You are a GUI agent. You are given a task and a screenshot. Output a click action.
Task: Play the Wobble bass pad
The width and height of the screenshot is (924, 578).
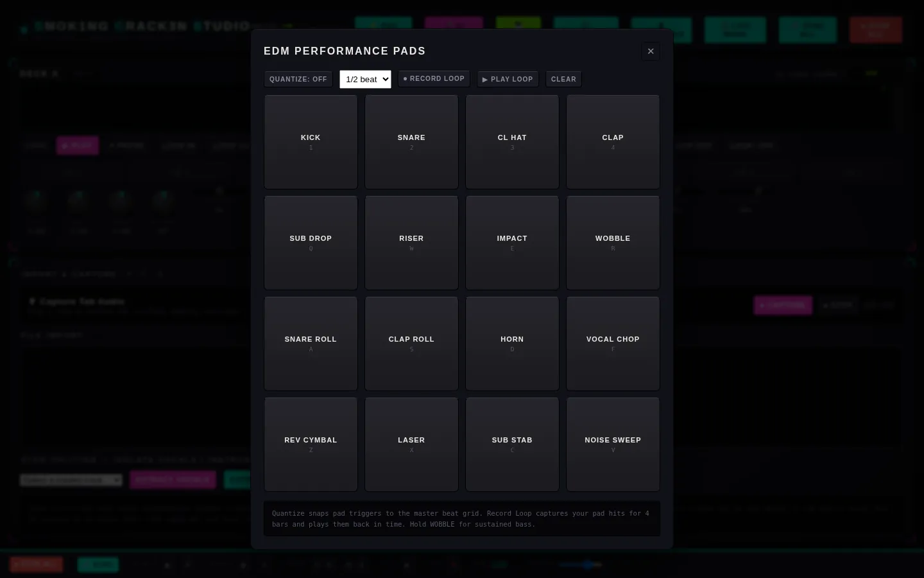613,243
